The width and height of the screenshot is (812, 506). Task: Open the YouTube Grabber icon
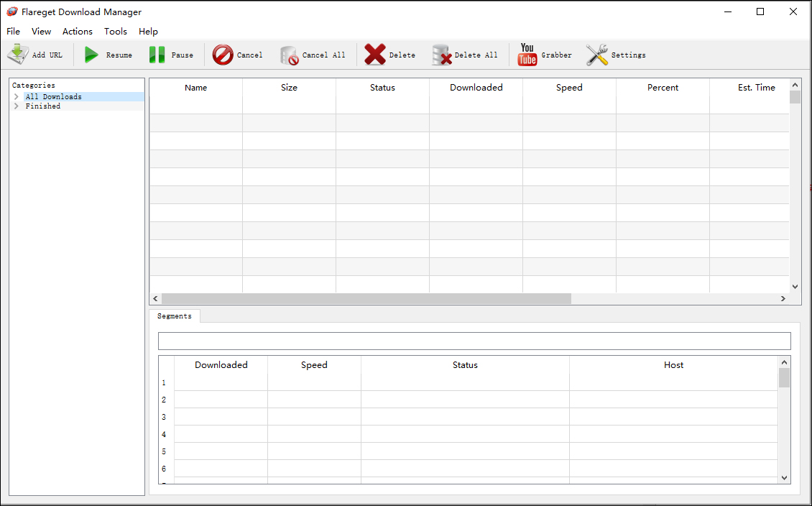[527, 55]
